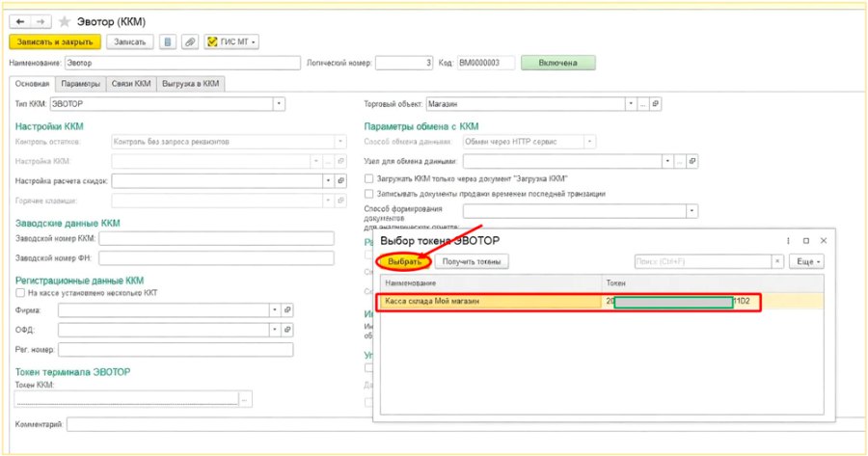Add Эвотор (ККМ) to favorites with the star
868x456 pixels.
coord(65,21)
